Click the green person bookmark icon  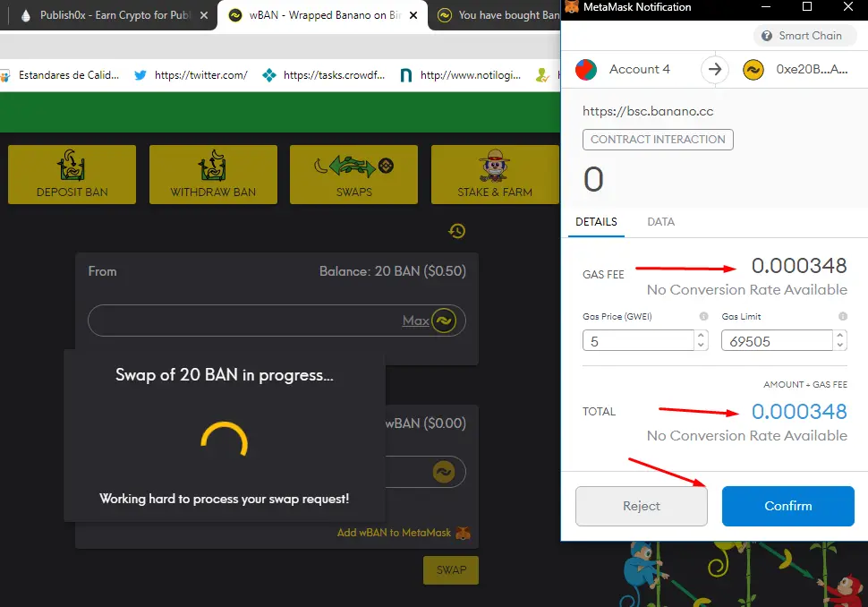point(542,75)
